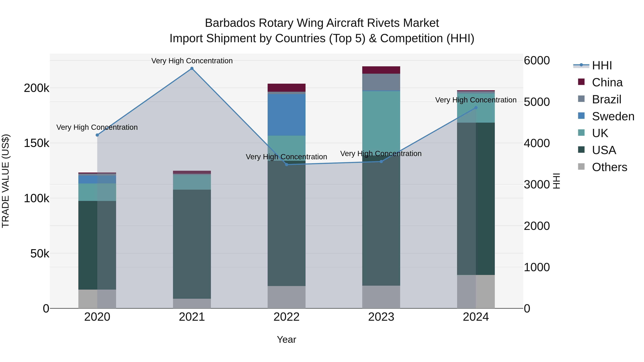Image resolution: width=644 pixels, height=362 pixels.
Task: Click the UK teal legend swatch
Action: (x=581, y=133)
